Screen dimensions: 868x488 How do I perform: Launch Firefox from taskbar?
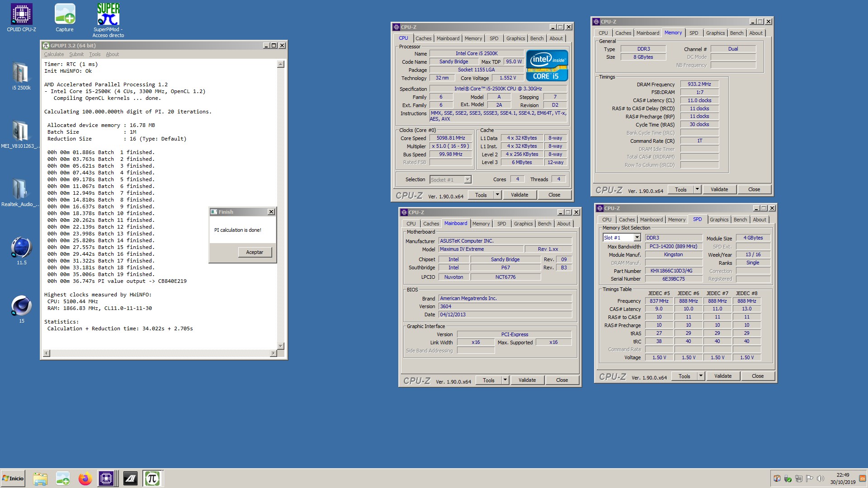point(85,479)
